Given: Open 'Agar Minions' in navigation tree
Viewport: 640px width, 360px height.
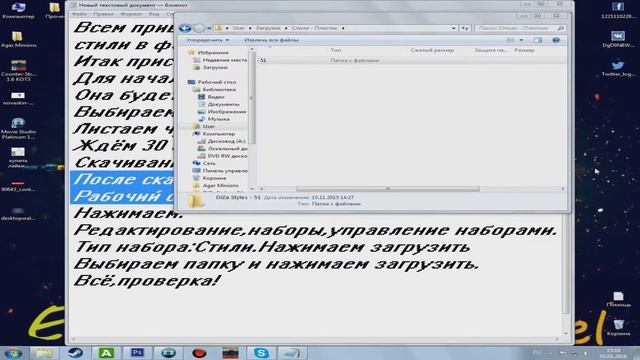Looking at the screenshot, I should coord(220,185).
